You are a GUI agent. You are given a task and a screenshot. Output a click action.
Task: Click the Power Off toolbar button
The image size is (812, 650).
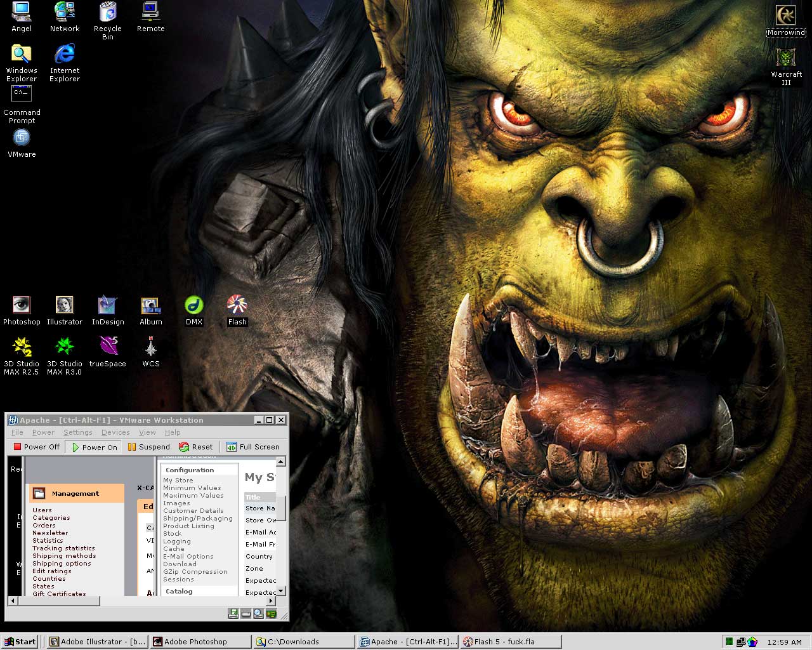point(37,447)
